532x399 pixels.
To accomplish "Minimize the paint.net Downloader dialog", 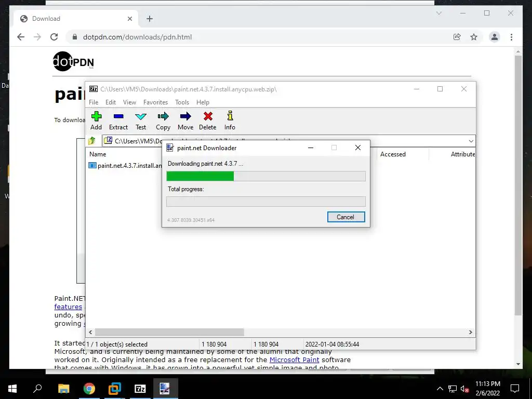I will click(x=311, y=148).
